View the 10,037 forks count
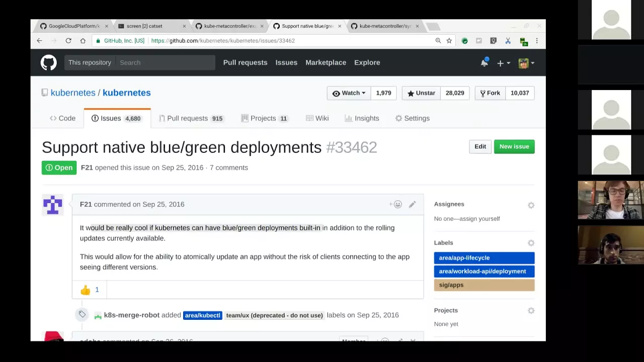 (520, 93)
